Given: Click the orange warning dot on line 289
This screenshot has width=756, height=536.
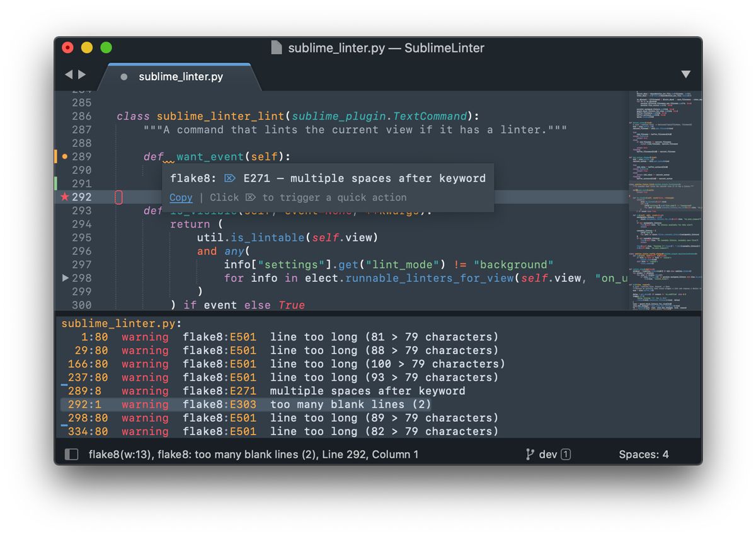Looking at the screenshot, I should (x=64, y=156).
